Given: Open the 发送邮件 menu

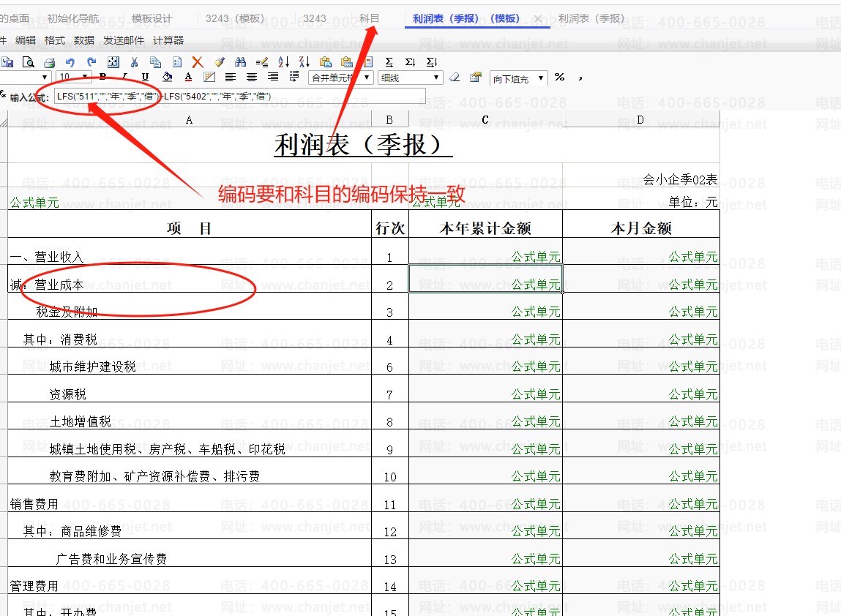Looking at the screenshot, I should click(x=124, y=40).
